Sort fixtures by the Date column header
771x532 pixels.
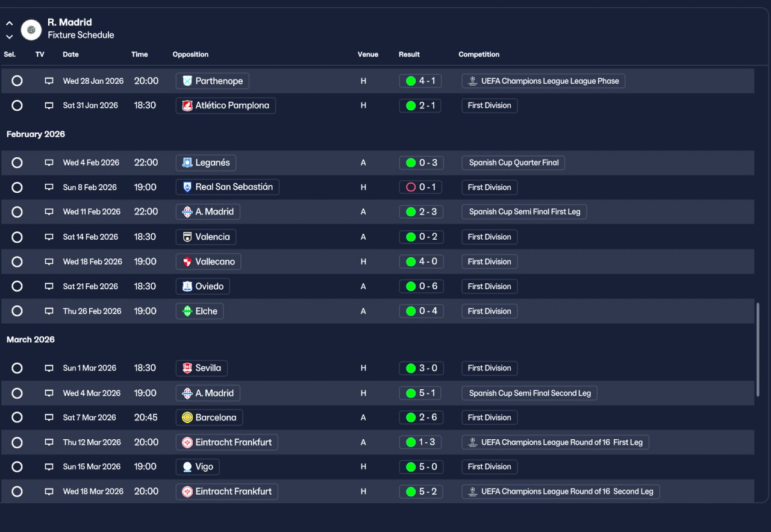tap(70, 54)
